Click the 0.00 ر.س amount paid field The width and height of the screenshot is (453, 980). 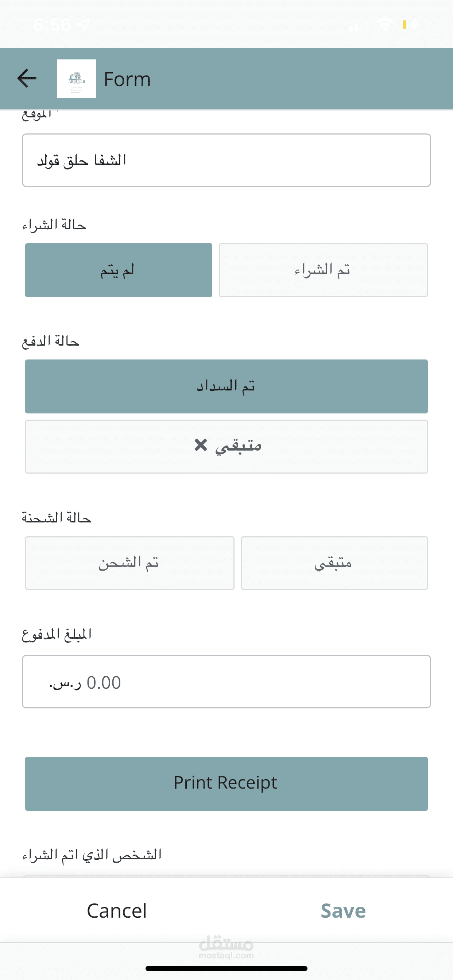226,681
